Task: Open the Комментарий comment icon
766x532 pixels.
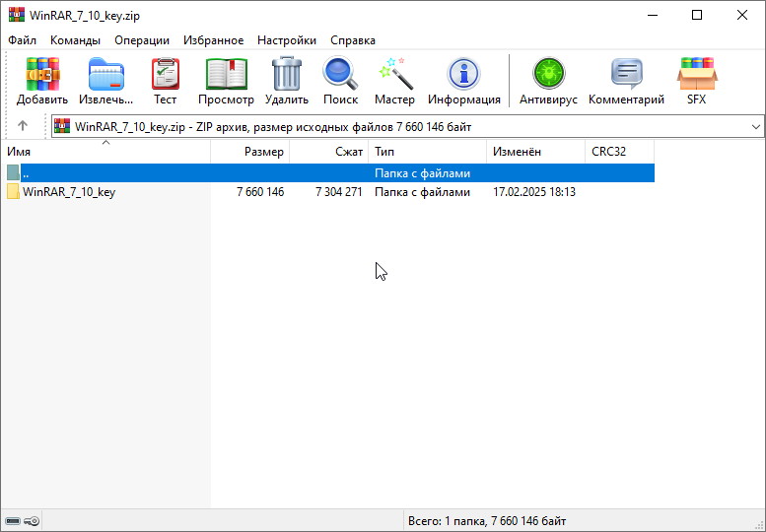Action: click(x=627, y=74)
